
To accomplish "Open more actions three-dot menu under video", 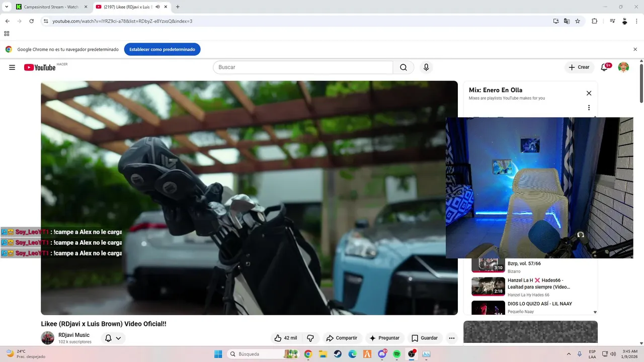I will pyautogui.click(x=452, y=338).
